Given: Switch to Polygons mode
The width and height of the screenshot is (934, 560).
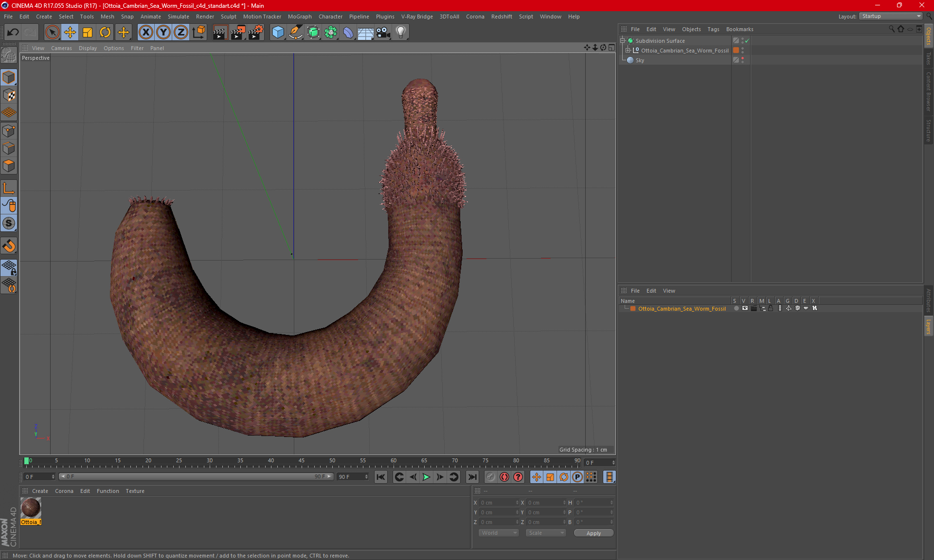Looking at the screenshot, I should (x=9, y=166).
